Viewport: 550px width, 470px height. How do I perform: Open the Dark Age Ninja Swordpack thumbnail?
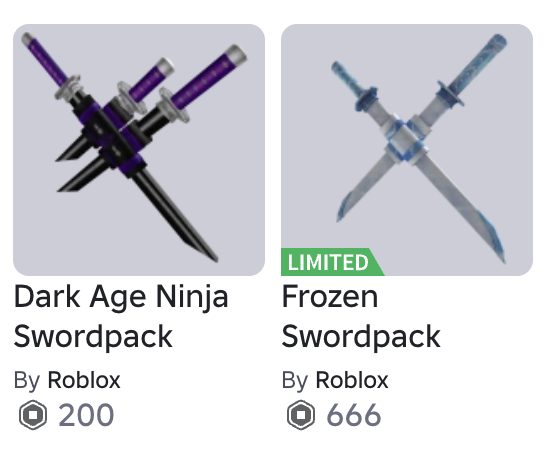pos(139,150)
